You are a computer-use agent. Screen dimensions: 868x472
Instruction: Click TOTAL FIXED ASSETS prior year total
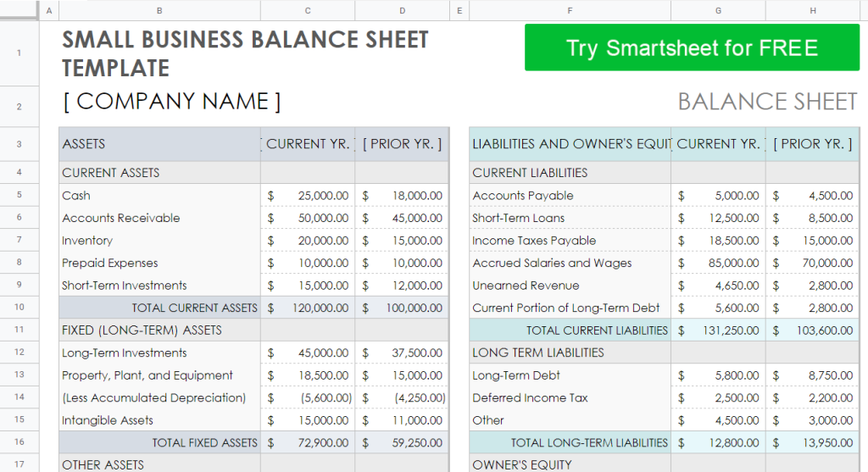pos(402,442)
